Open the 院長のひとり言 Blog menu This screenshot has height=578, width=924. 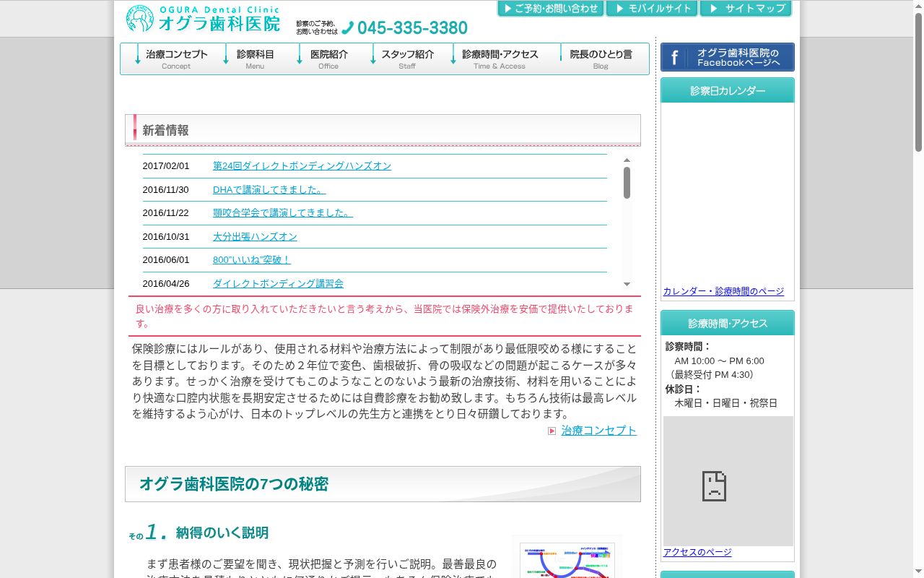(601, 59)
